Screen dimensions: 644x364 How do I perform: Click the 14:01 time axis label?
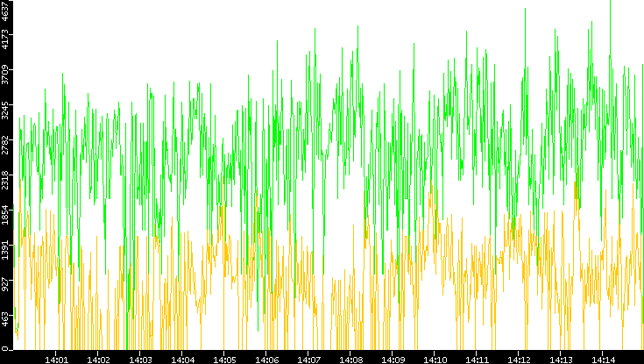pyautogui.click(x=56, y=360)
